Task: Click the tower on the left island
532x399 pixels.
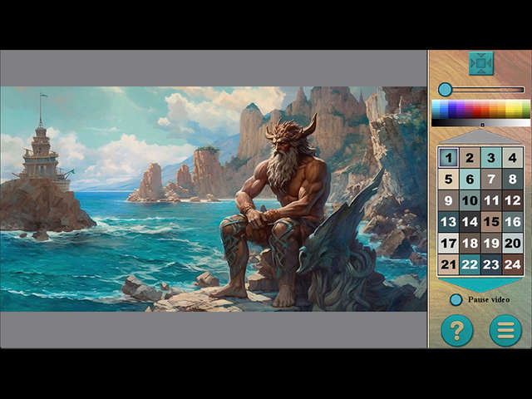Action: [x=40, y=154]
